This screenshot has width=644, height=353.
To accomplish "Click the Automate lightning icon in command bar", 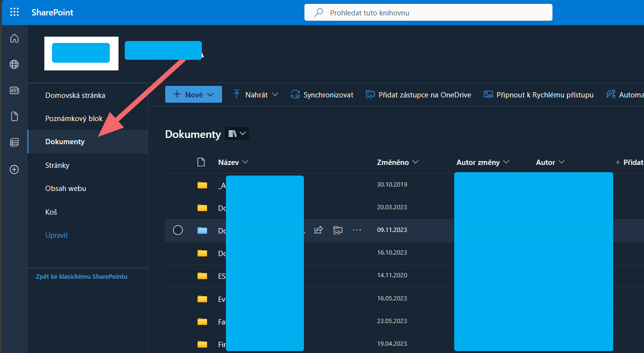I will [611, 95].
